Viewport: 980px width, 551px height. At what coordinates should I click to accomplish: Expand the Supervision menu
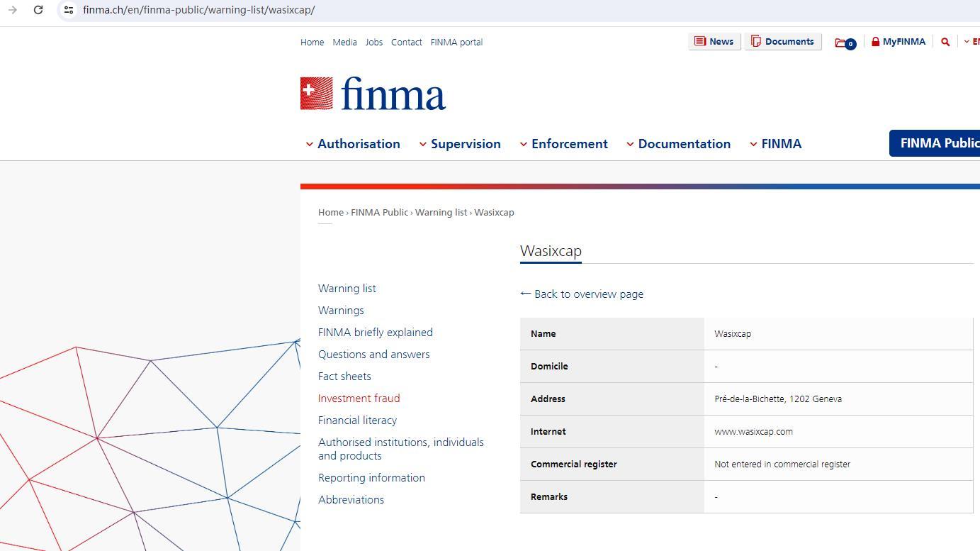coord(460,144)
